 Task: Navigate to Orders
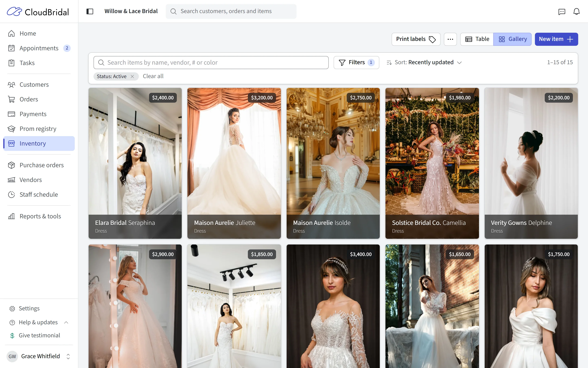tap(39, 99)
